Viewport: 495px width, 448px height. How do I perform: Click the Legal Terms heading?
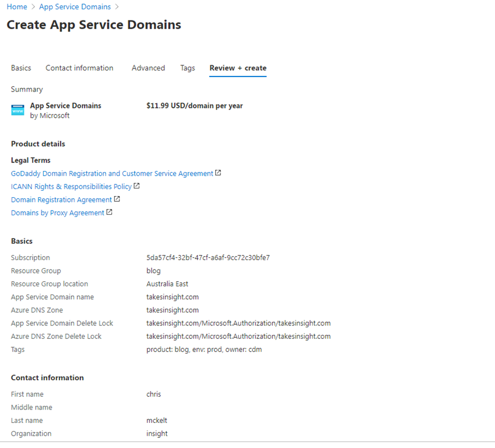click(x=31, y=160)
